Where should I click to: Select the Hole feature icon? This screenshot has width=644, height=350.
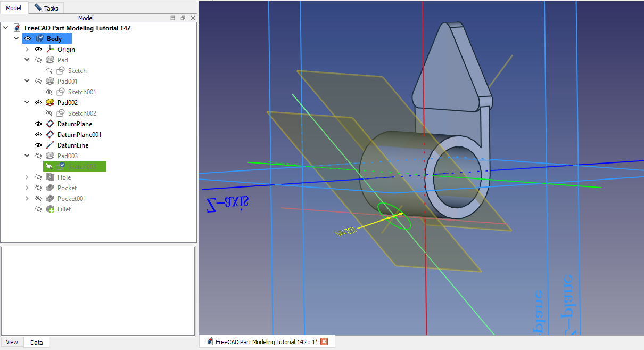pos(51,177)
